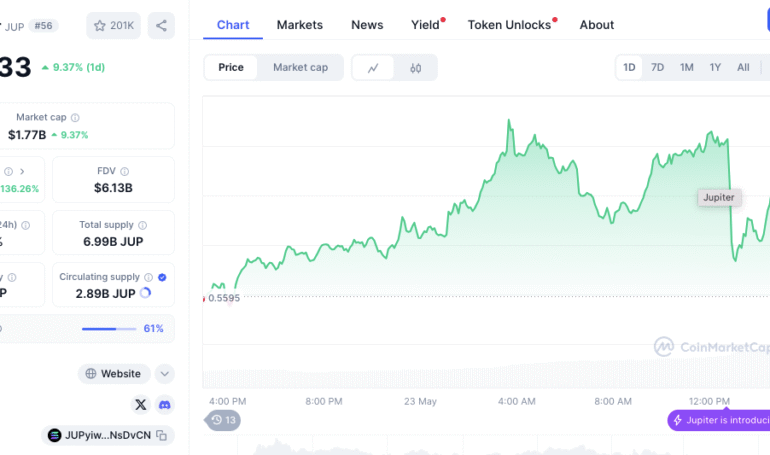
Task: Open the Markets tab
Action: click(300, 25)
